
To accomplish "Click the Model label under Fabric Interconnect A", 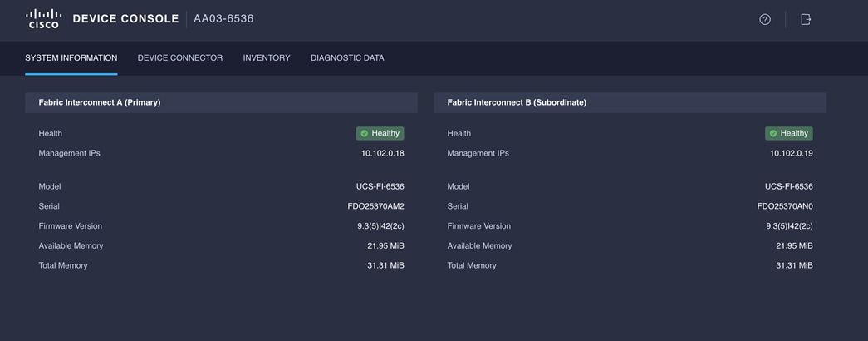I will tap(50, 186).
